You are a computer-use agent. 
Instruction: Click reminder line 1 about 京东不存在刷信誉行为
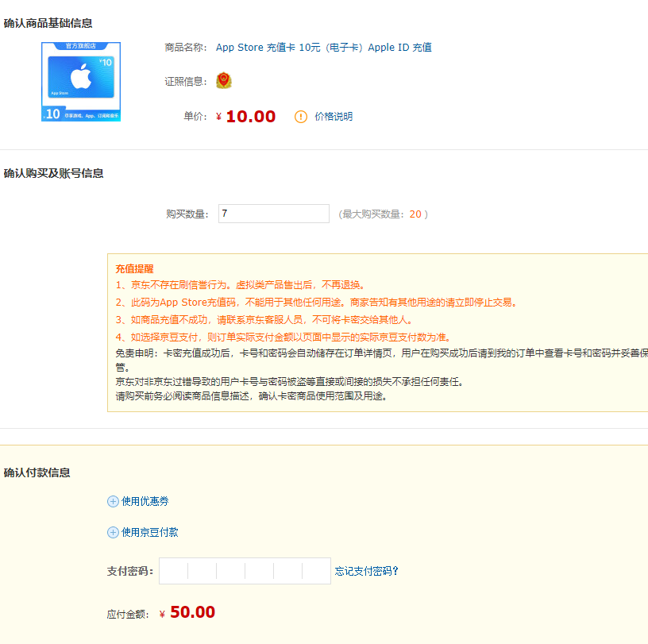click(x=241, y=285)
